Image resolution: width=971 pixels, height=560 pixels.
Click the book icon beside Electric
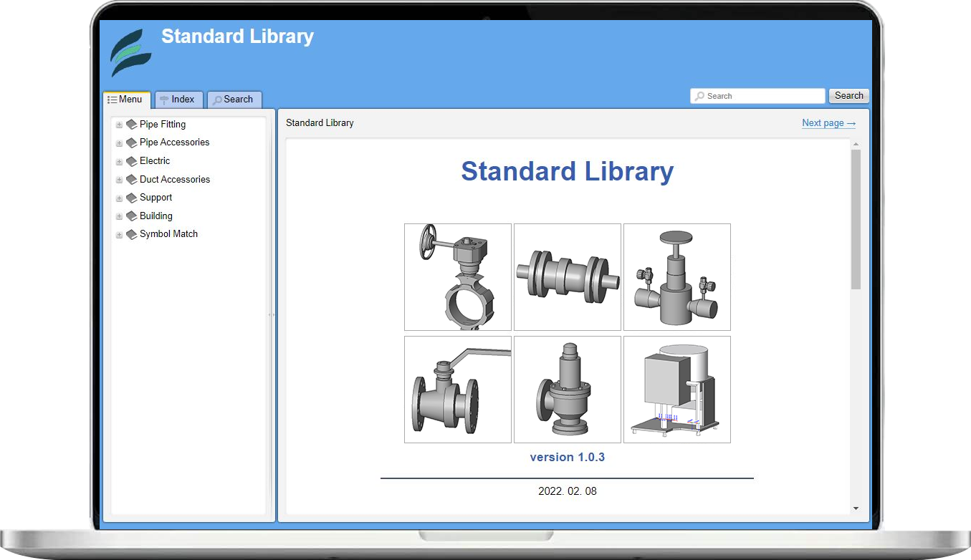click(131, 161)
